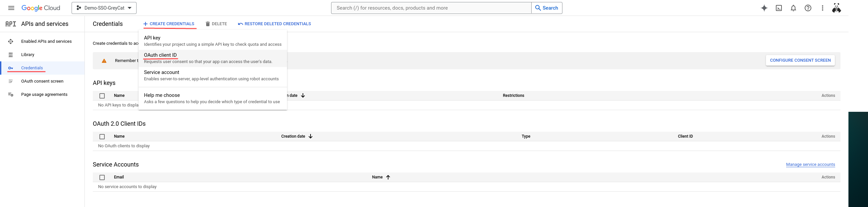Select Help me choose option
The image size is (868, 207).
[213, 98]
